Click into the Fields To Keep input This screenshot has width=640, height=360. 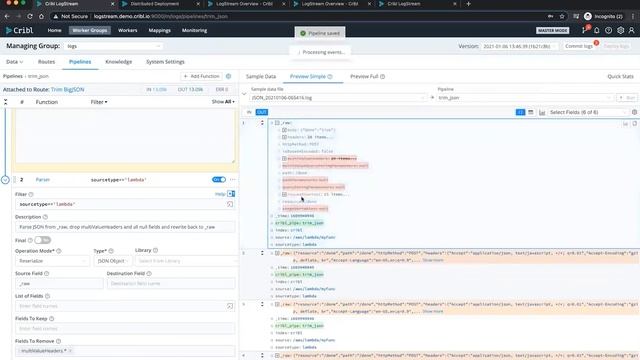click(x=125, y=328)
